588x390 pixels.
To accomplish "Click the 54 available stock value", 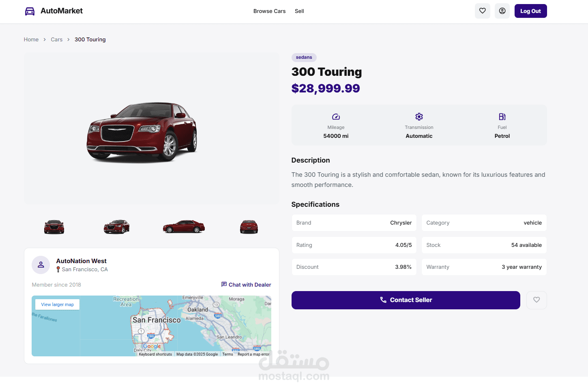I will pos(526,245).
